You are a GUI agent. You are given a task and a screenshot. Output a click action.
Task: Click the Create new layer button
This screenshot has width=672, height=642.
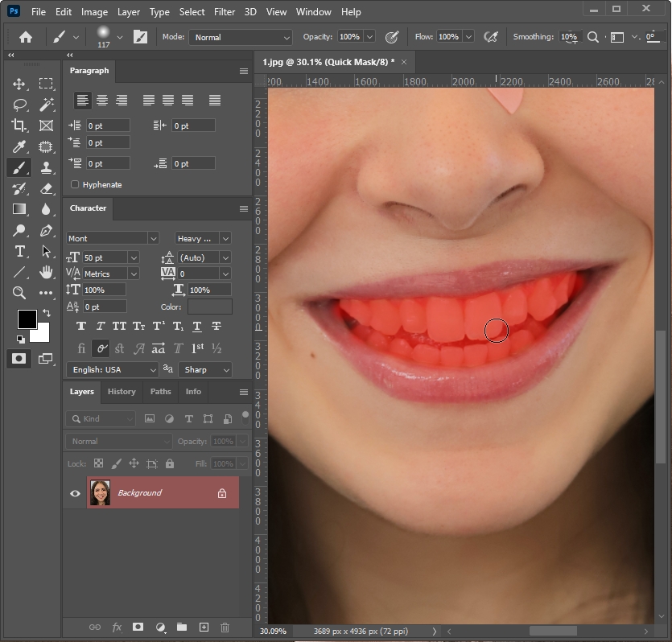click(x=204, y=627)
